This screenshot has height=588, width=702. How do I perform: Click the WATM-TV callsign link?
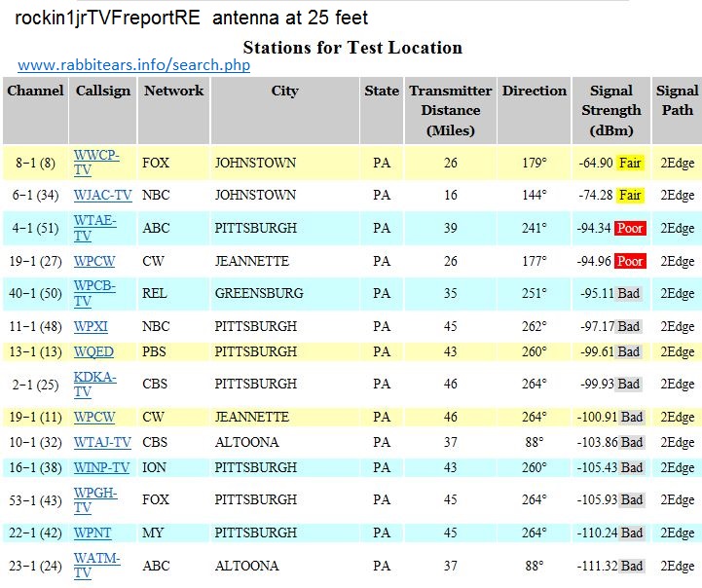[x=96, y=560]
